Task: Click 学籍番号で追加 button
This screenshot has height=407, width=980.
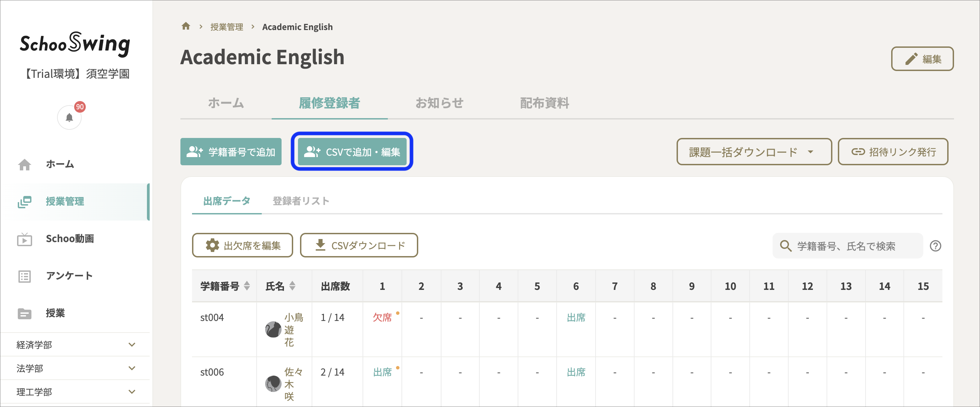Action: (x=231, y=152)
